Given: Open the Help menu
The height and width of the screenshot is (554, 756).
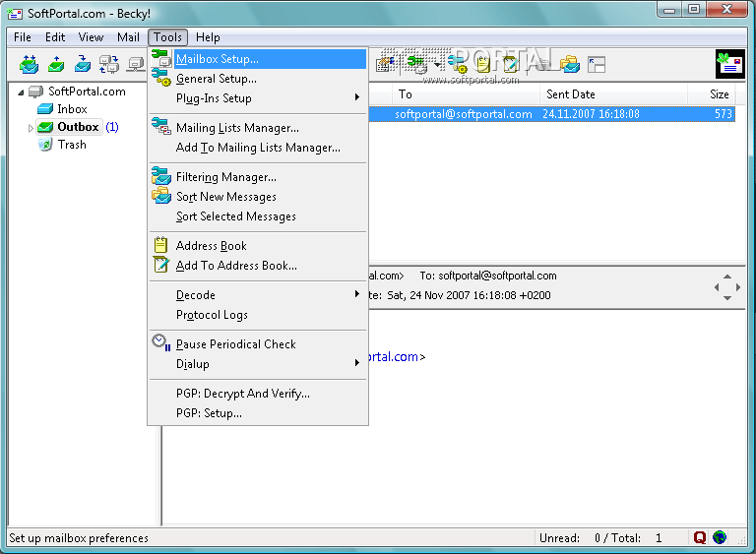Looking at the screenshot, I should click(x=208, y=37).
